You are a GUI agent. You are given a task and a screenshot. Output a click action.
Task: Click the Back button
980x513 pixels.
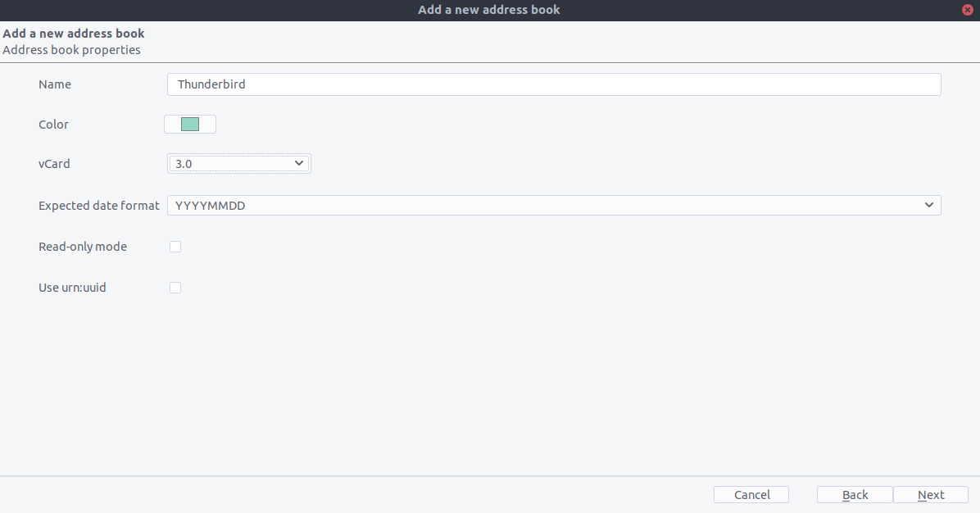point(855,494)
